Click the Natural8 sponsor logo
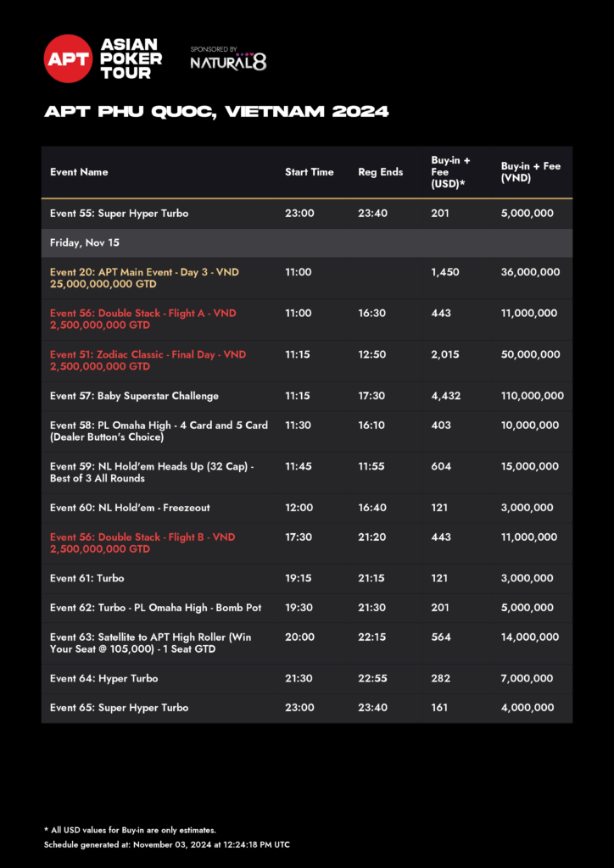 pos(228,62)
